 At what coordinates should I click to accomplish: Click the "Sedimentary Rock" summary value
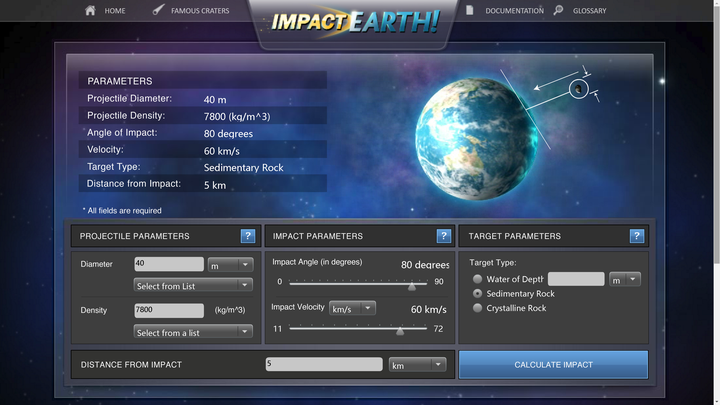(243, 168)
